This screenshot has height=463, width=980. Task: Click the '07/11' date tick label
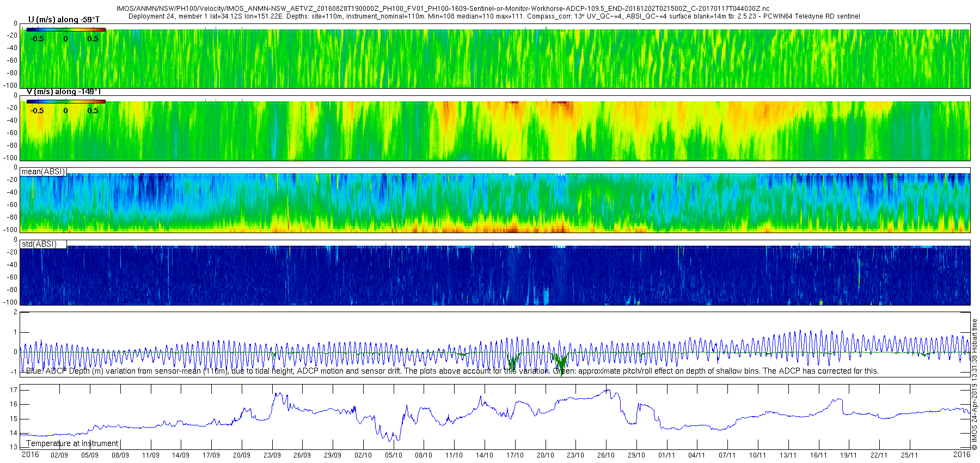(727, 455)
